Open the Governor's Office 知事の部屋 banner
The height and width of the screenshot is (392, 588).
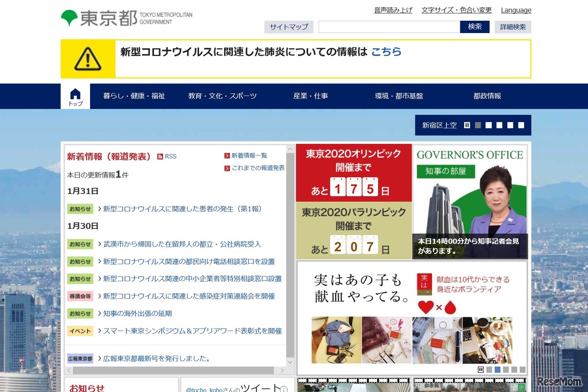[470, 202]
